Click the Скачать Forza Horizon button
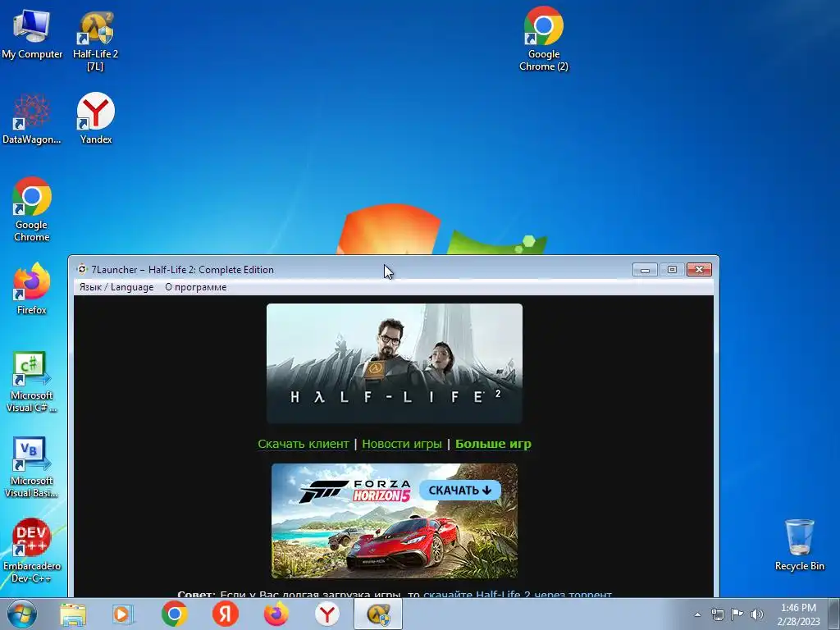The image size is (840, 630). click(x=459, y=491)
